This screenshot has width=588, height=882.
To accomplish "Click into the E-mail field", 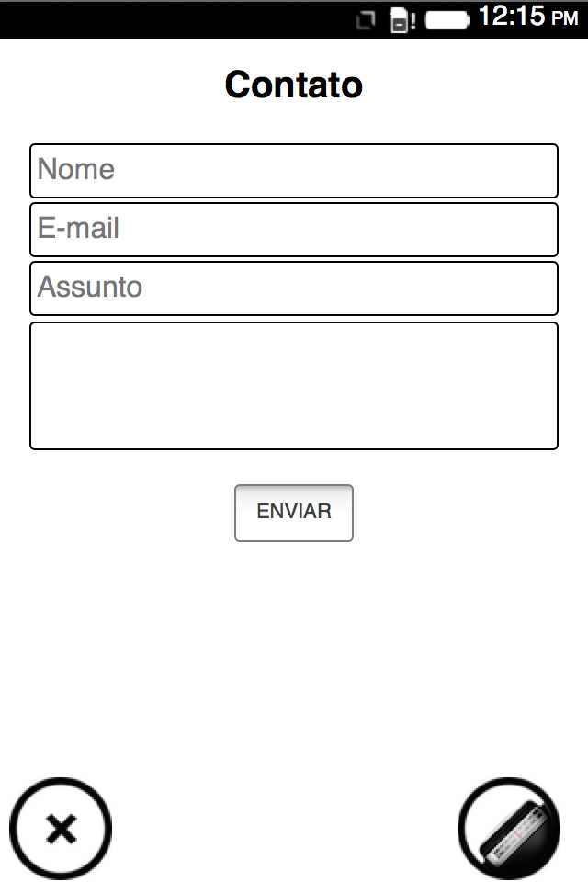I will click(x=294, y=230).
